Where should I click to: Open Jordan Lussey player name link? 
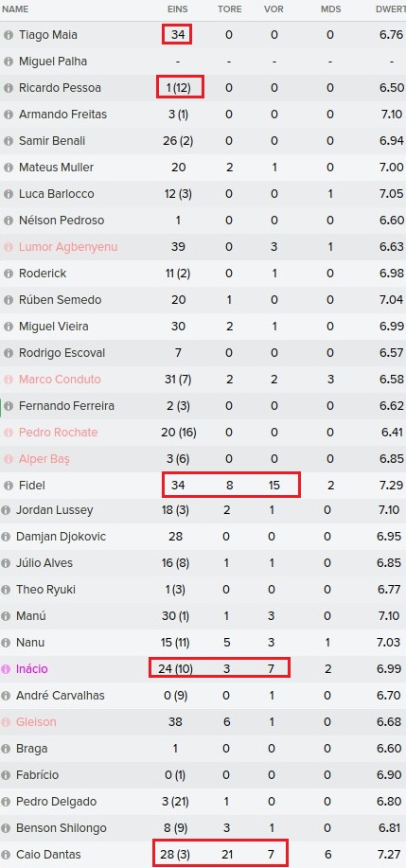click(x=55, y=510)
